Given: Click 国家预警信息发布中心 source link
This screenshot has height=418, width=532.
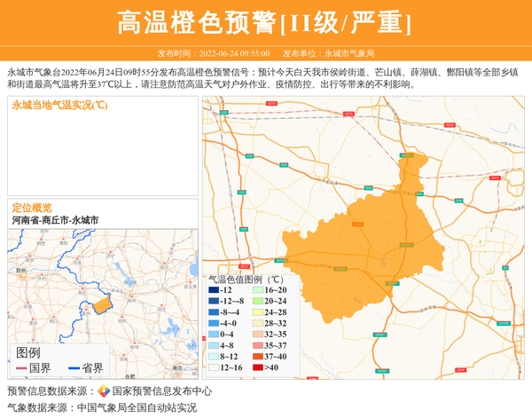Looking at the screenshot, I should click(162, 391).
